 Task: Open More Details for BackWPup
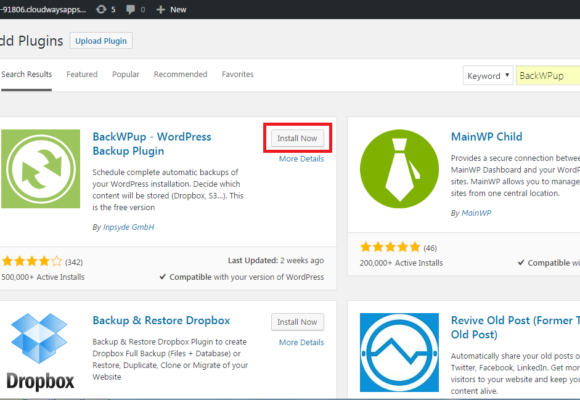pyautogui.click(x=301, y=159)
